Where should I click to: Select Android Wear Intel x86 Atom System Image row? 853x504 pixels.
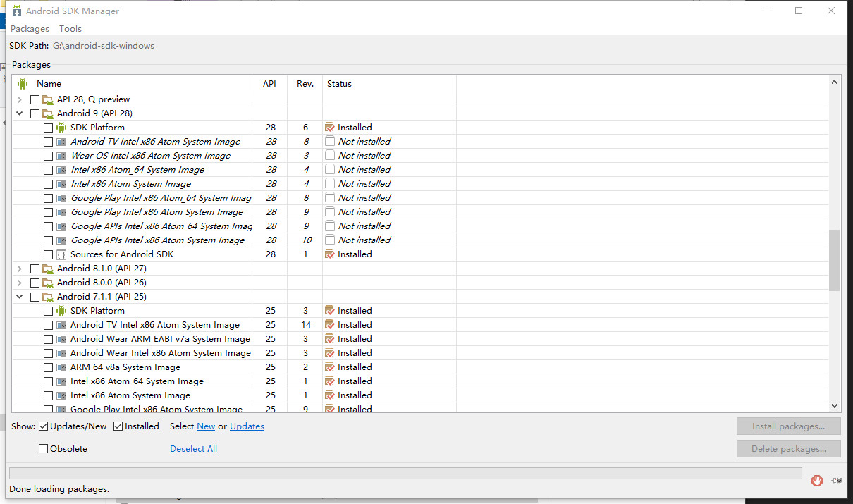422,353
